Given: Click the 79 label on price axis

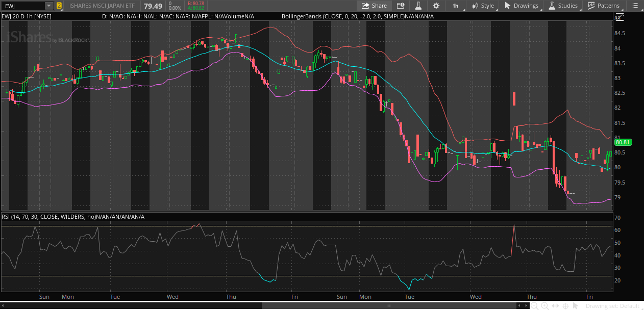Looking at the screenshot, I should pos(617,197).
